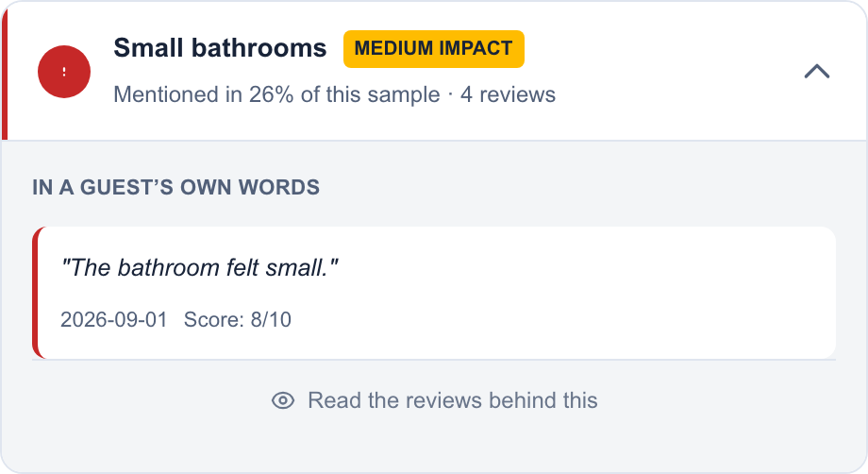Click the red exclamation alert icon
The height and width of the screenshot is (474, 868).
(64, 72)
